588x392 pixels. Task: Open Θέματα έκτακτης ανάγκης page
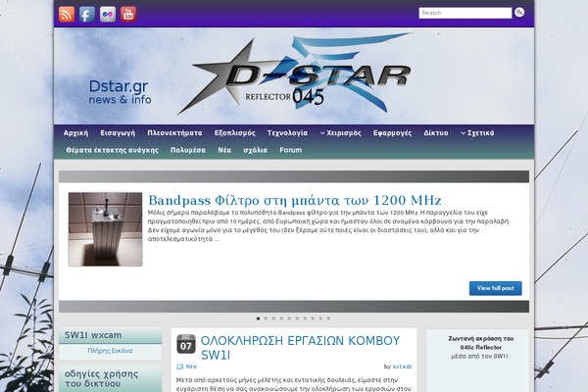[x=112, y=150]
